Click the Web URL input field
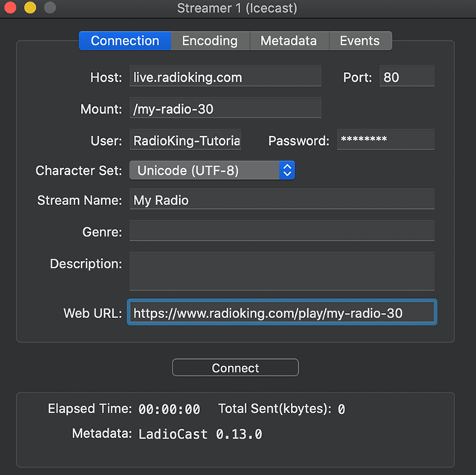 pyautogui.click(x=281, y=313)
